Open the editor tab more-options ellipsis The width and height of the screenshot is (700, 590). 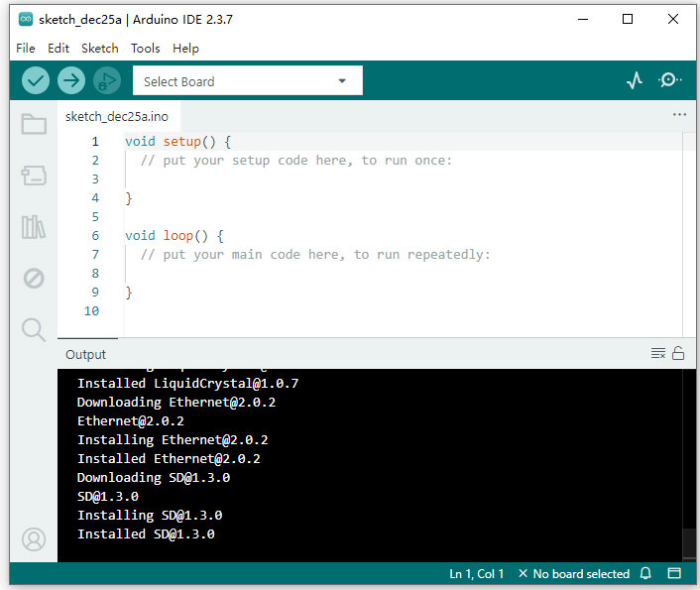679,115
